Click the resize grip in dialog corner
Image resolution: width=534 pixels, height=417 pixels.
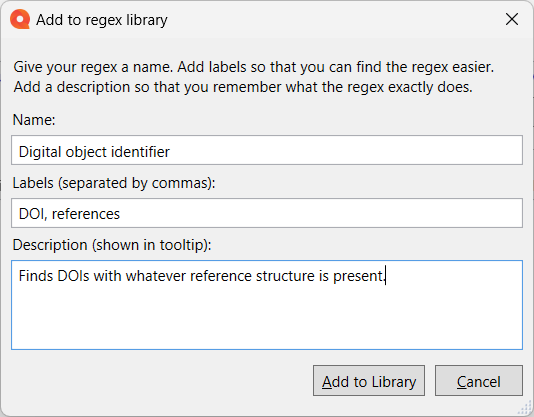(525, 408)
